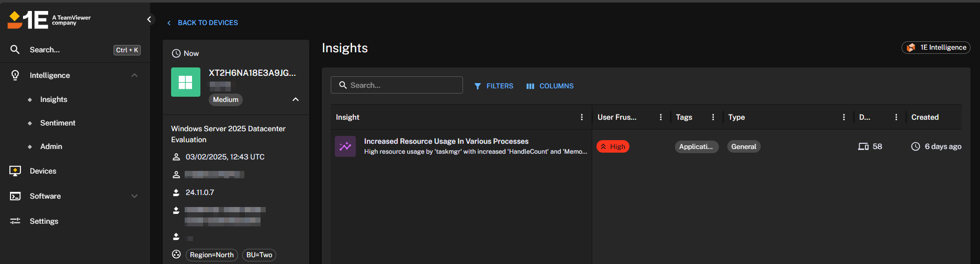Open the Type column kebab menu

844,117
